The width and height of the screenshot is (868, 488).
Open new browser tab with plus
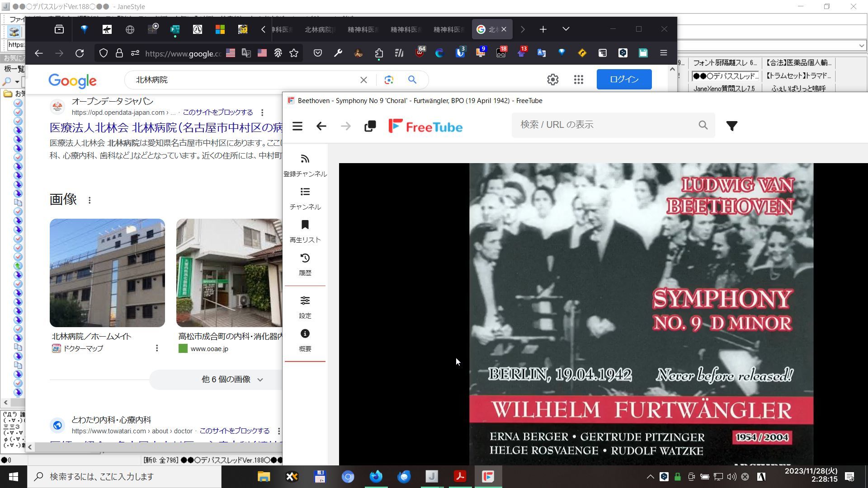(543, 29)
